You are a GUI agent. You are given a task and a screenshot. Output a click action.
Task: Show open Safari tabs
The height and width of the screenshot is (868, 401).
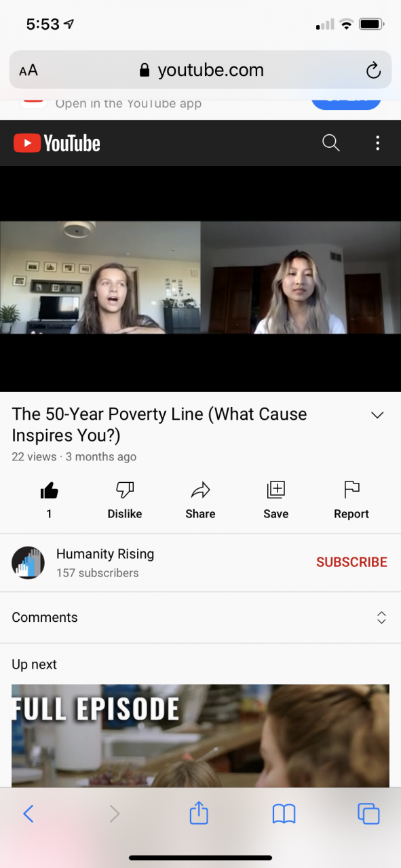pos(368,813)
